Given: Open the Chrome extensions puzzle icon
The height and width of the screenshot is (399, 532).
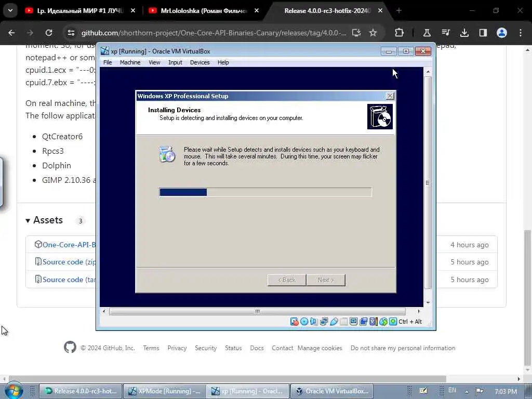Looking at the screenshot, I should tap(400, 33).
